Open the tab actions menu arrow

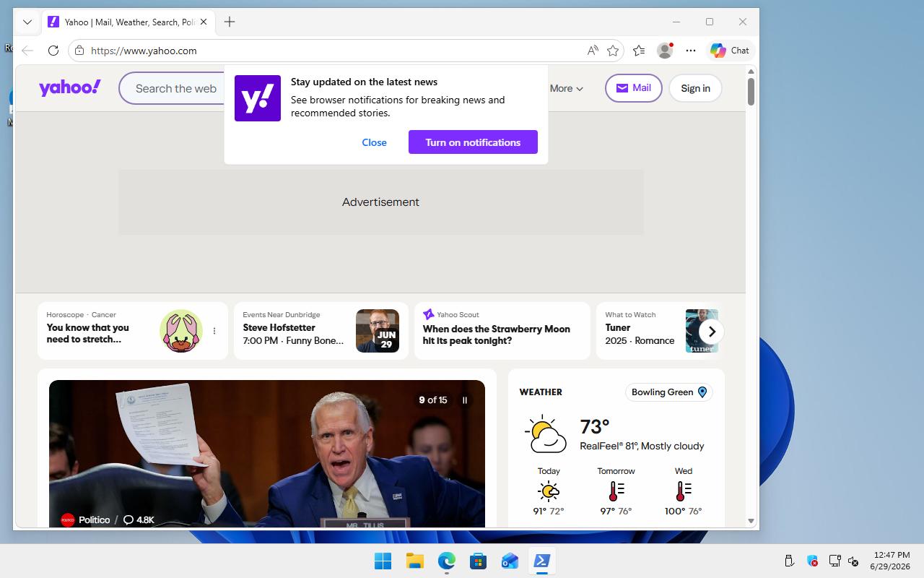pyautogui.click(x=27, y=22)
